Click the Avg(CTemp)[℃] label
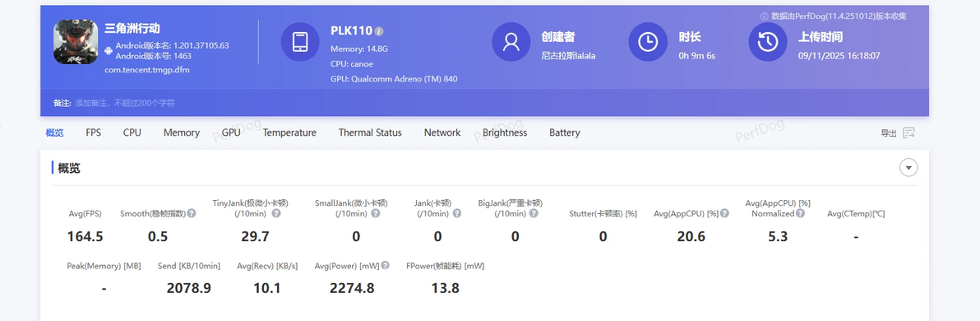980x321 pixels. [x=856, y=213]
